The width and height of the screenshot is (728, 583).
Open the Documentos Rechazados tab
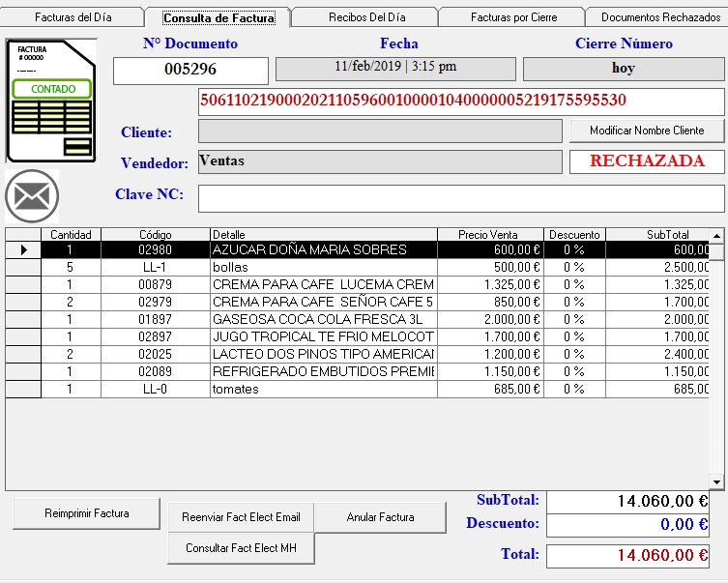coord(660,17)
